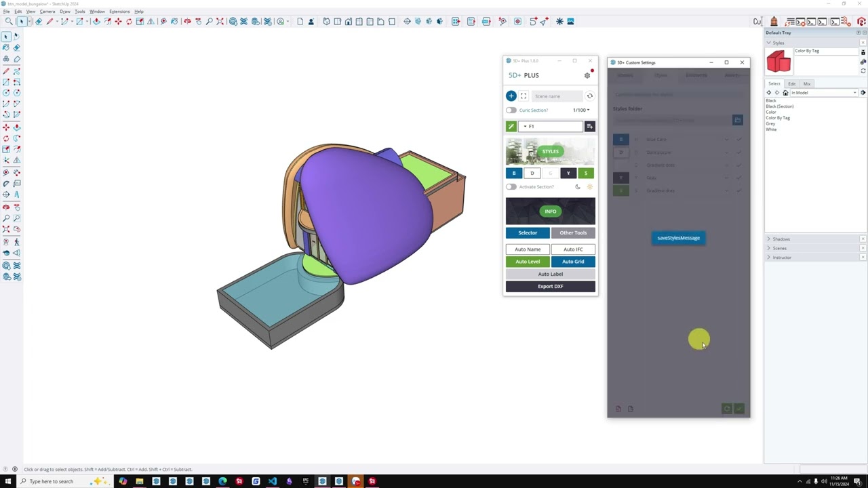Collapse the Styles tray panel

coord(769,43)
